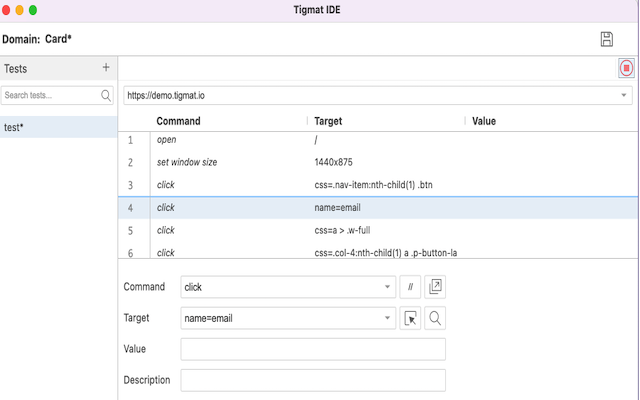Add a new test with plus icon
640x400 pixels.
point(106,68)
